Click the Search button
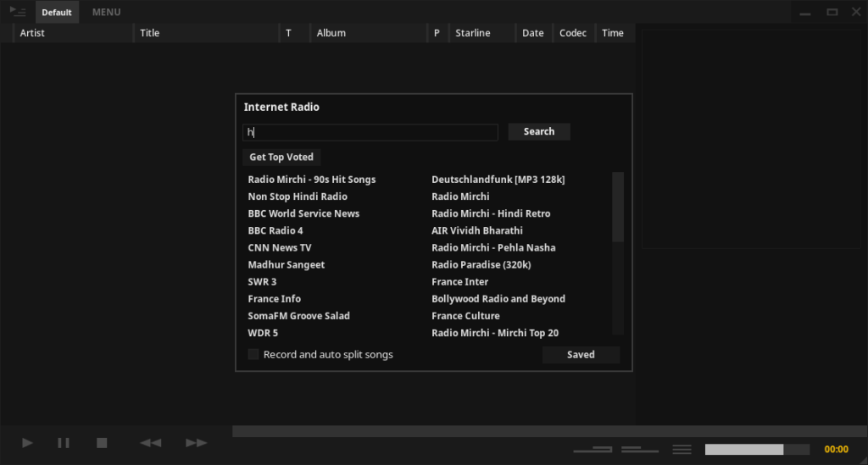 (x=539, y=131)
